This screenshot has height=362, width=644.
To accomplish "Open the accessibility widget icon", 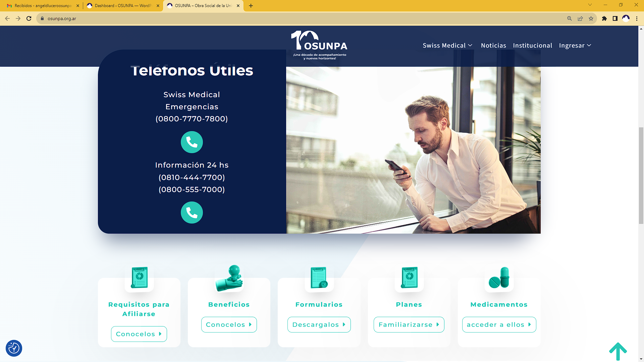I will pos(14,348).
